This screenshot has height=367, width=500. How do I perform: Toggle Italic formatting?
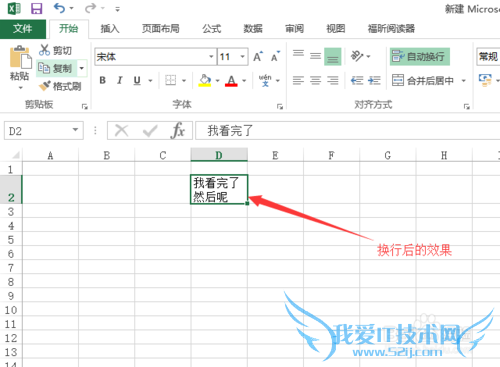coord(120,80)
